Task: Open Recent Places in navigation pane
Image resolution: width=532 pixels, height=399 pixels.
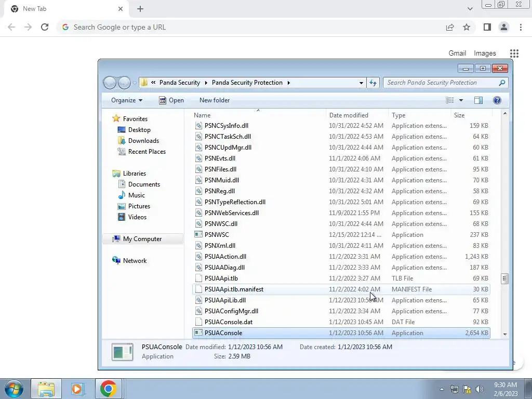Action: [x=147, y=152]
